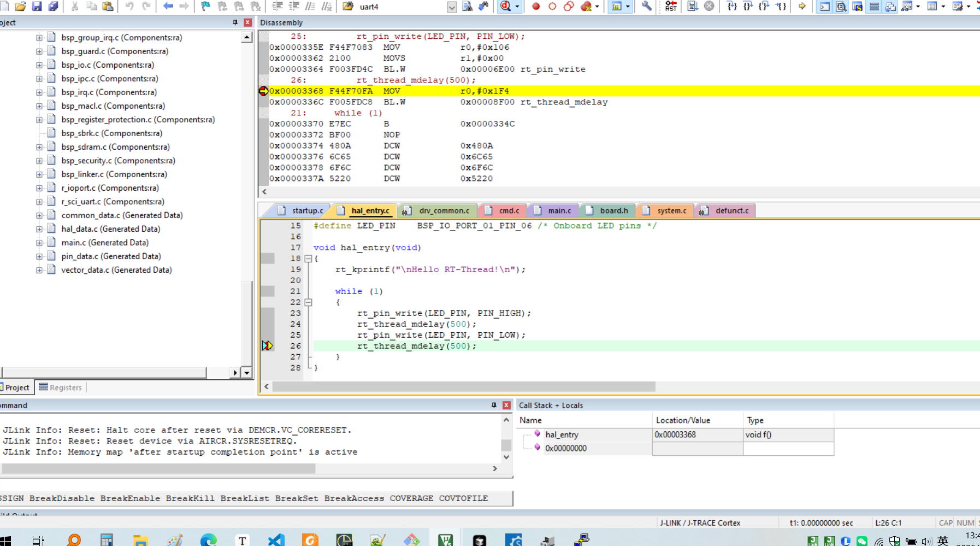Expand the main.c (Generated Data) tree node
Image resolution: width=980 pixels, height=546 pixels.
[39, 243]
